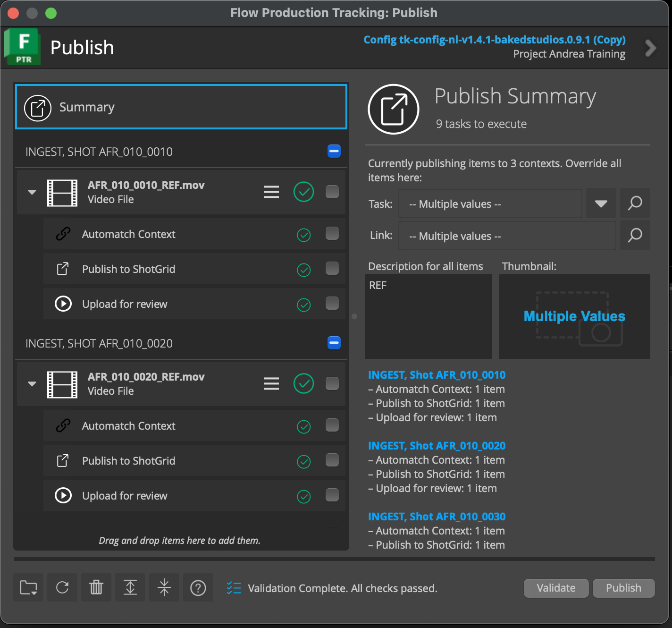Click the Publish button
Screen dimensions: 672x628
coord(623,588)
